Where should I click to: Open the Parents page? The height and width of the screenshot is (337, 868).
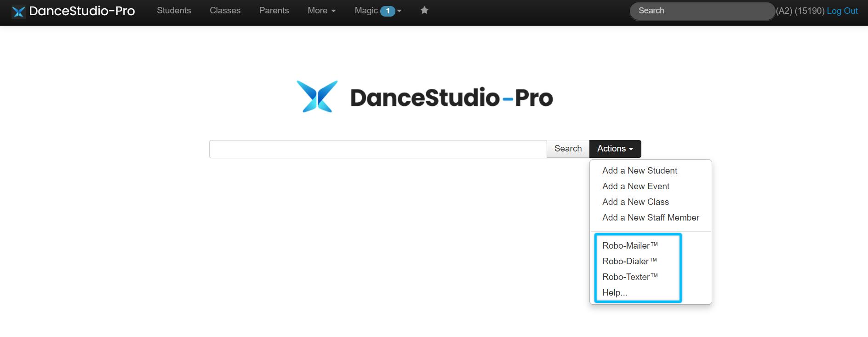pos(274,11)
